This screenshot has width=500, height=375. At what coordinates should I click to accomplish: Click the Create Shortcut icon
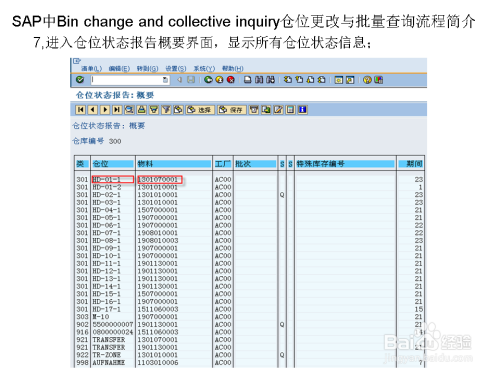350,80
